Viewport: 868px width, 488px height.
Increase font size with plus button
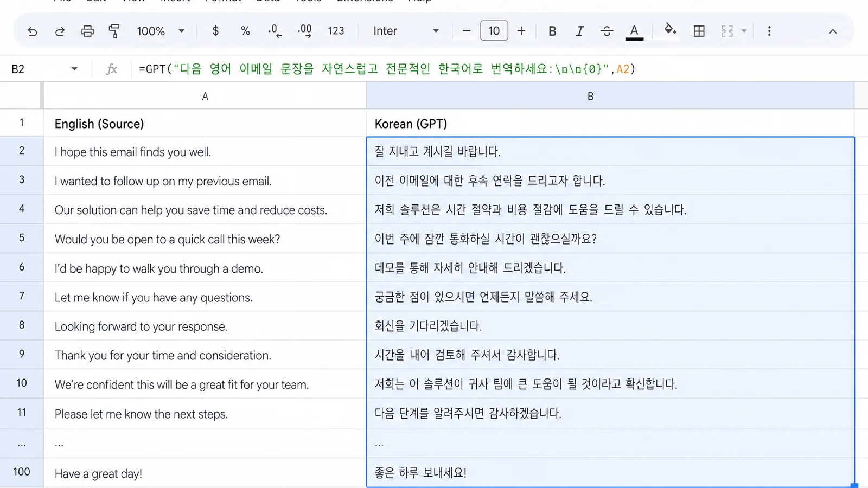[521, 31]
